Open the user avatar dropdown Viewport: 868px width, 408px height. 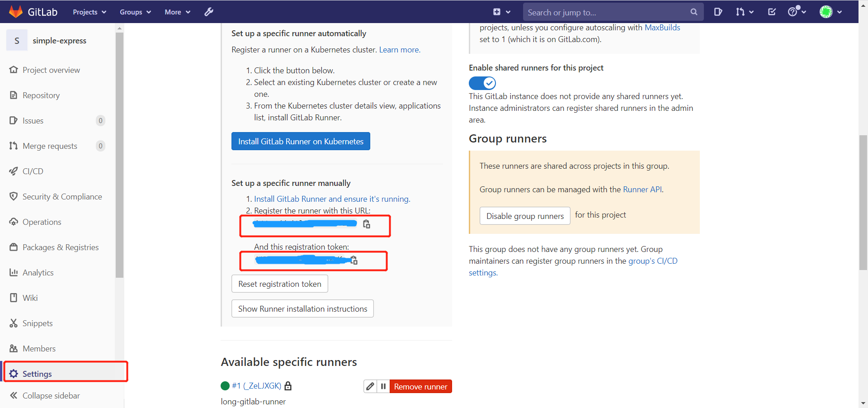click(831, 12)
